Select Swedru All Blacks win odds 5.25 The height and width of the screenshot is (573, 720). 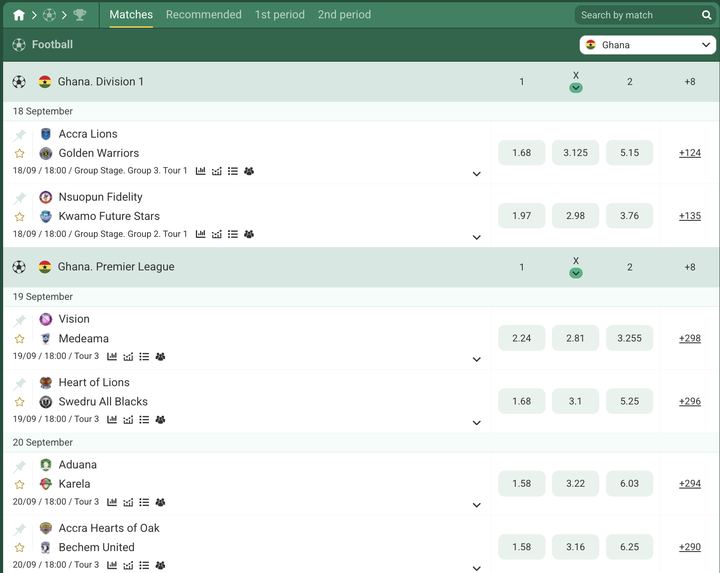pyautogui.click(x=629, y=401)
